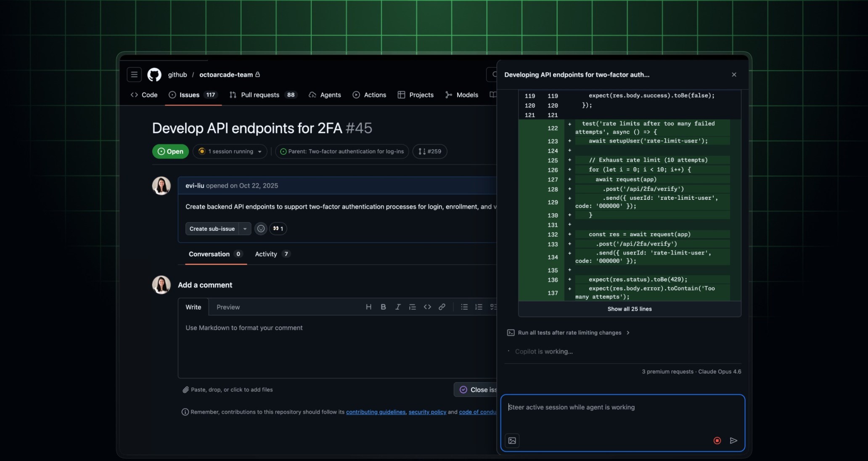Send the message to Copilot
Screen dimensions: 868x461
pyautogui.click(x=733, y=440)
